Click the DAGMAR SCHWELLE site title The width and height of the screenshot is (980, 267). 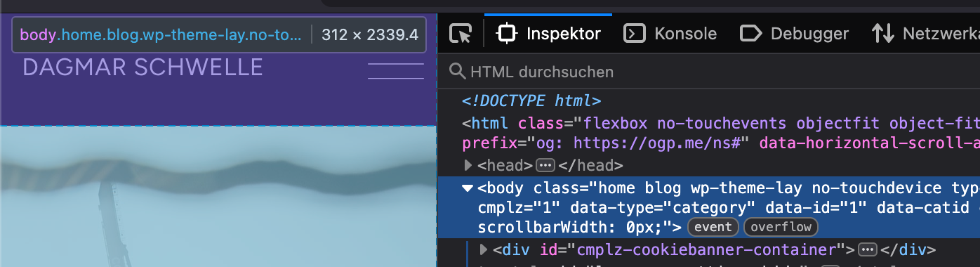[x=143, y=67]
